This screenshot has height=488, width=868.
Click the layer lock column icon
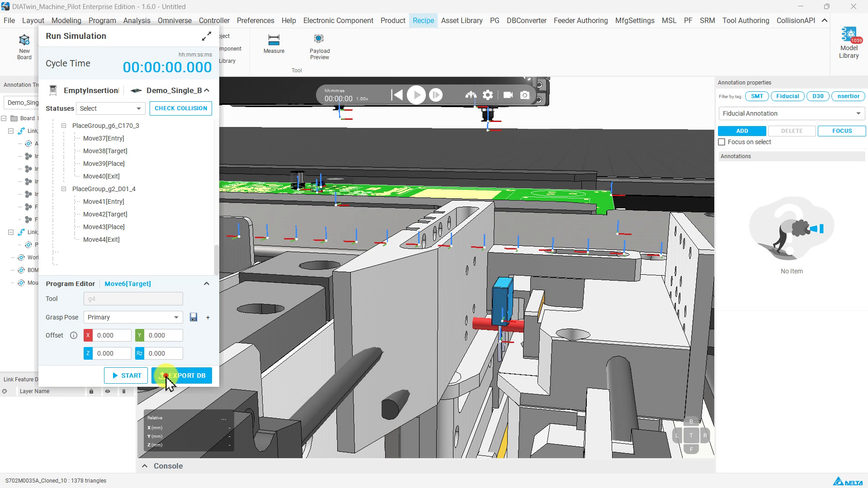91,391
